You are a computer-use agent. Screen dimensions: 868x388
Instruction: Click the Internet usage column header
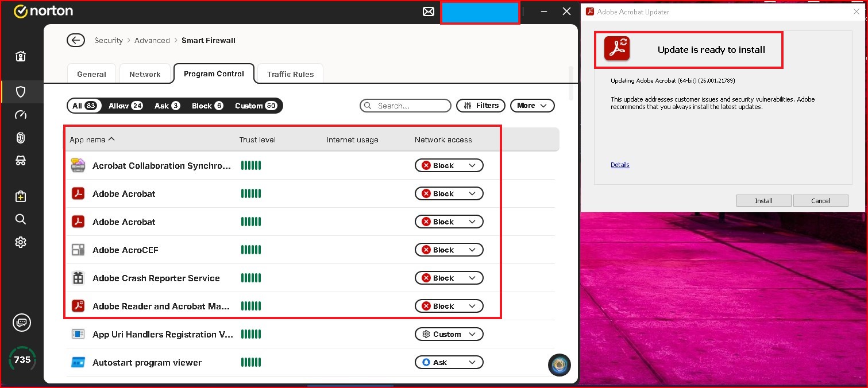click(x=352, y=139)
